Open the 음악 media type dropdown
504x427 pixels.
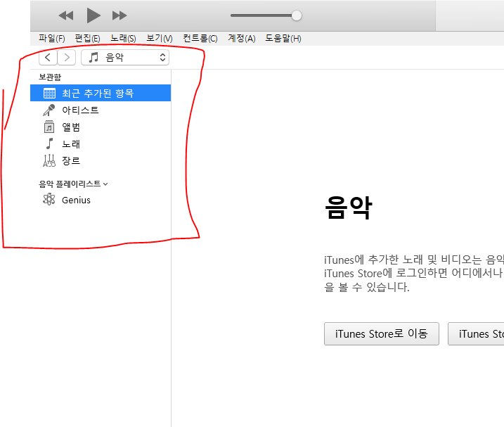(x=125, y=58)
